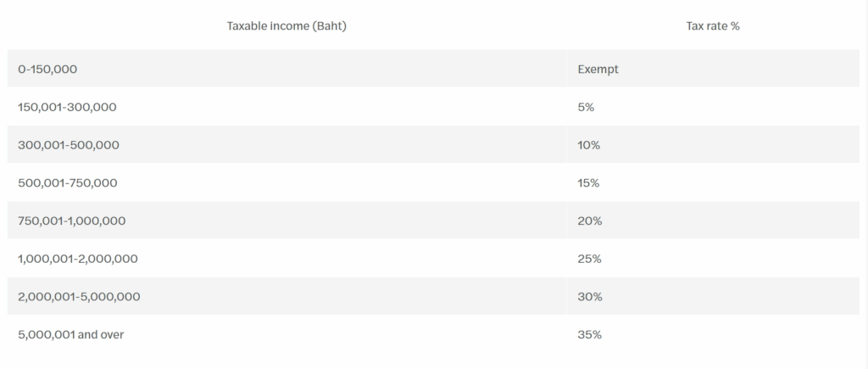The image size is (868, 369).
Task: Select the Exempt tax rate cell
Action: 713,70
